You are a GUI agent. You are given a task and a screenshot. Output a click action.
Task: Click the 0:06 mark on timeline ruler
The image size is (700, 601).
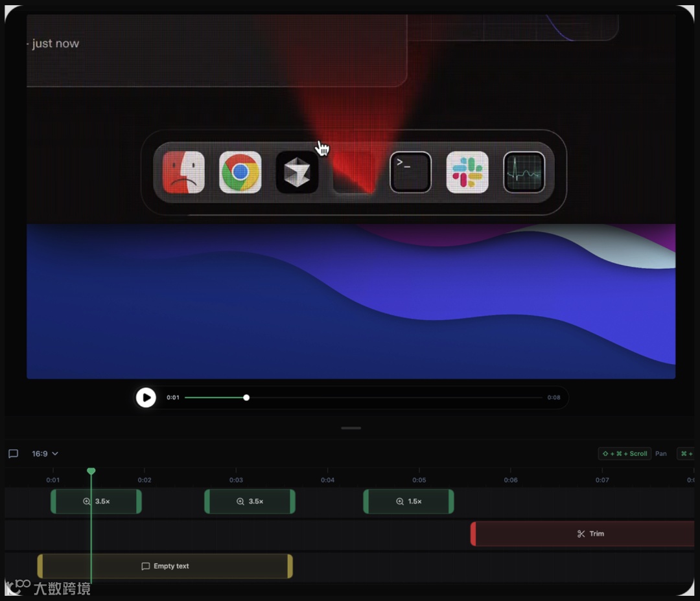click(511, 480)
